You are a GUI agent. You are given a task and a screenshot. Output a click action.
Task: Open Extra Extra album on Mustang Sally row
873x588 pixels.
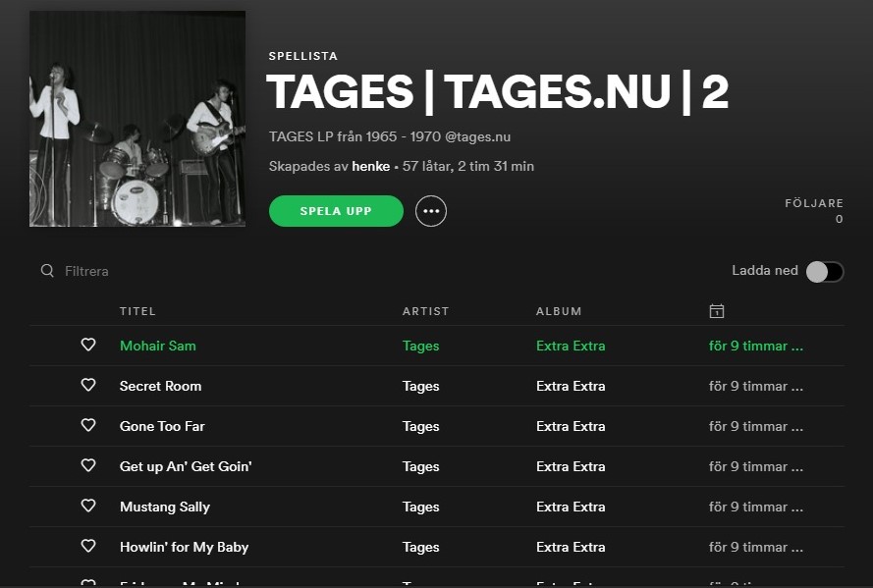tap(571, 507)
